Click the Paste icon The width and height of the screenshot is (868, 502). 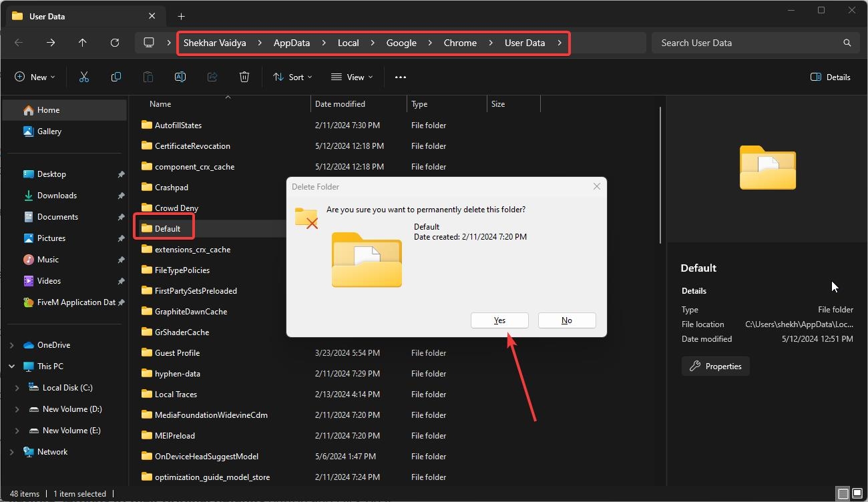(x=148, y=77)
